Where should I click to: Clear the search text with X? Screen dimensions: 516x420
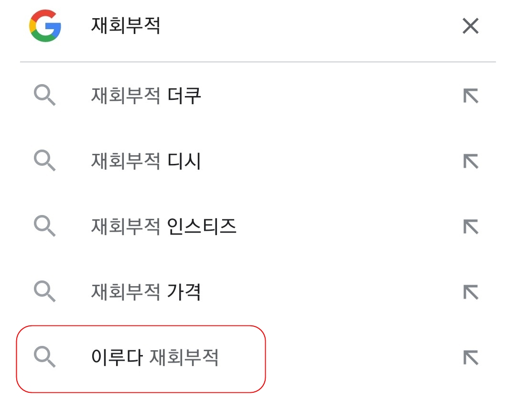click(471, 26)
